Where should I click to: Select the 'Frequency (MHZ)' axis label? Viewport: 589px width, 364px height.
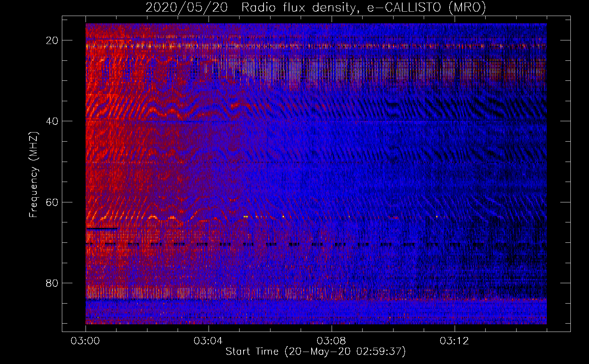pyautogui.click(x=33, y=175)
